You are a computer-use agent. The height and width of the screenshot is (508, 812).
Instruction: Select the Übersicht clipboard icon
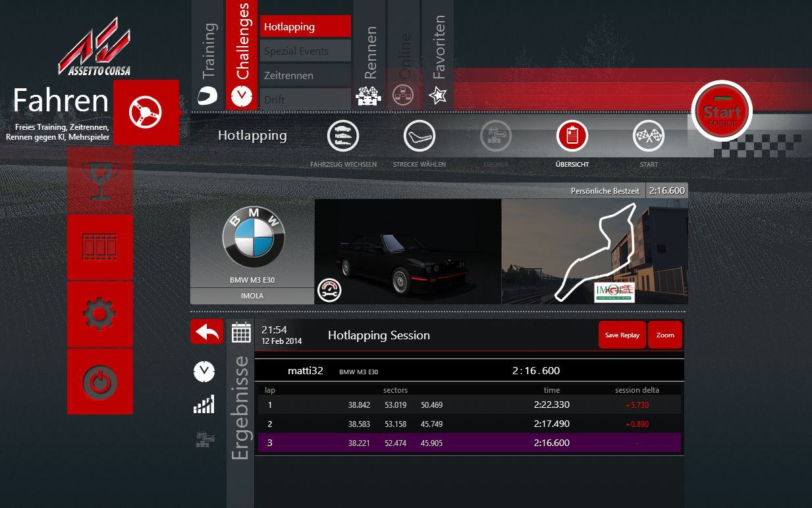(572, 136)
